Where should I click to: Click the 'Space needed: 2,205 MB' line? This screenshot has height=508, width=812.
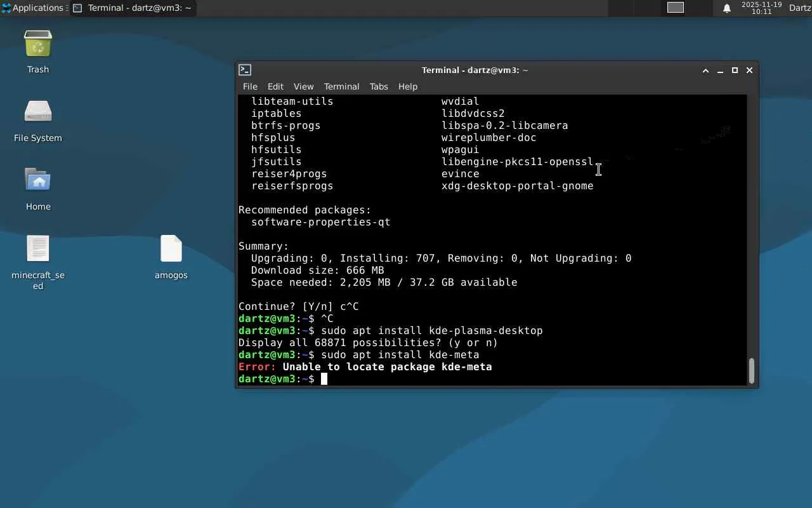point(384,283)
